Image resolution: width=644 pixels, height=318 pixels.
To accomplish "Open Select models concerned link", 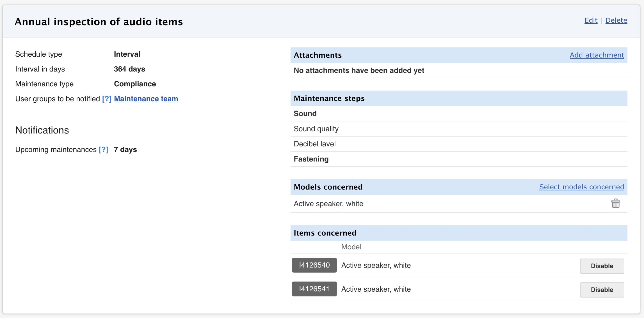I will pos(581,187).
